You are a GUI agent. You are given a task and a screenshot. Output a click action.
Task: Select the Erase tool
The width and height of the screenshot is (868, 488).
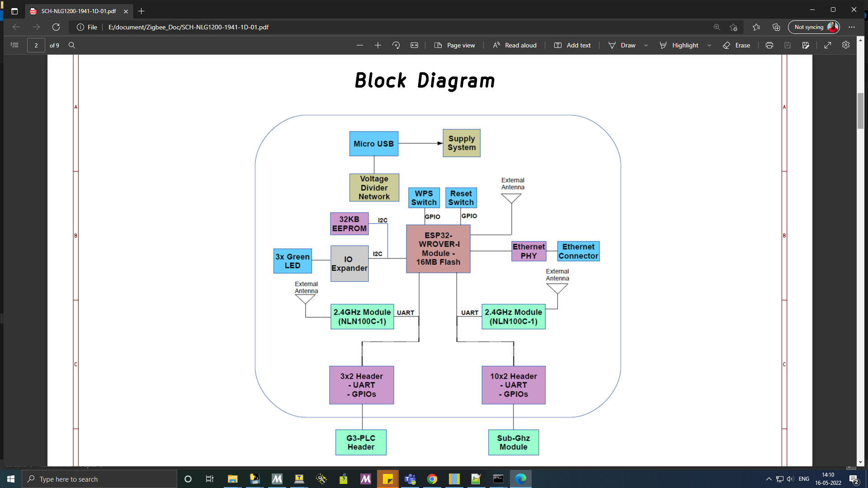pos(736,45)
